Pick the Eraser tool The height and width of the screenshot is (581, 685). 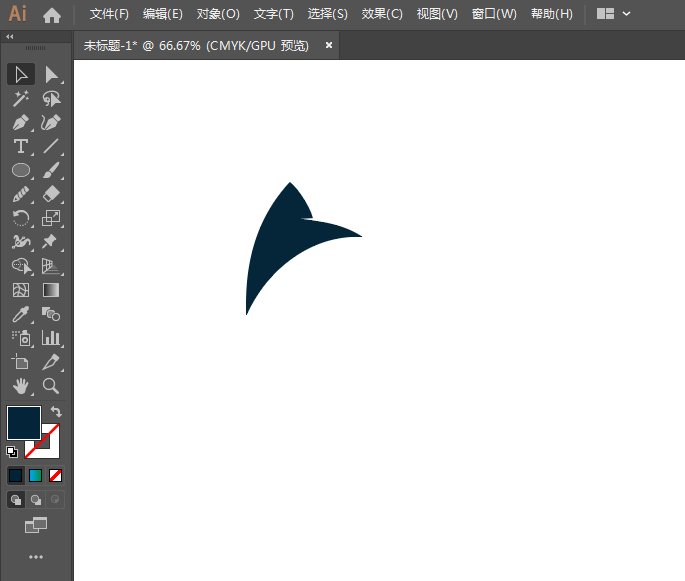coord(51,194)
